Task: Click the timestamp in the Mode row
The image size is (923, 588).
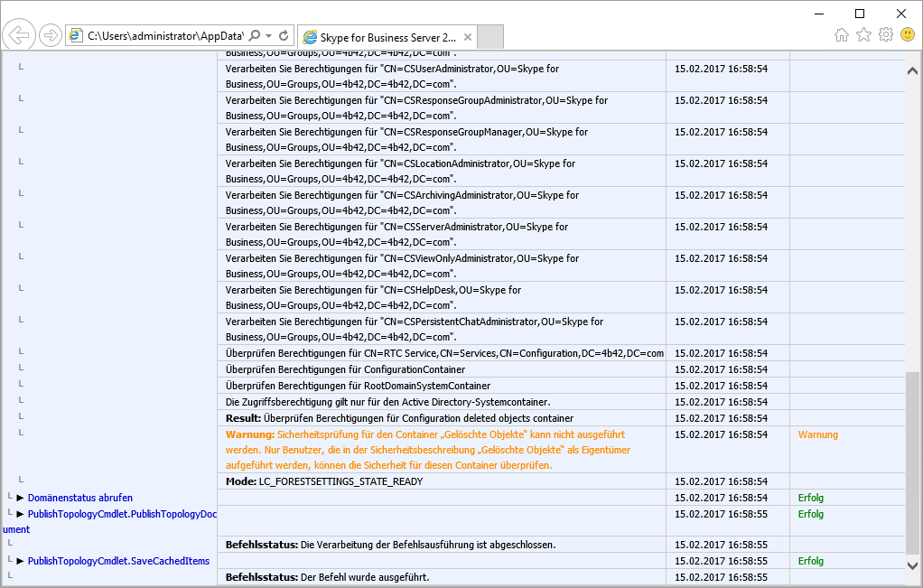Action: pos(721,482)
